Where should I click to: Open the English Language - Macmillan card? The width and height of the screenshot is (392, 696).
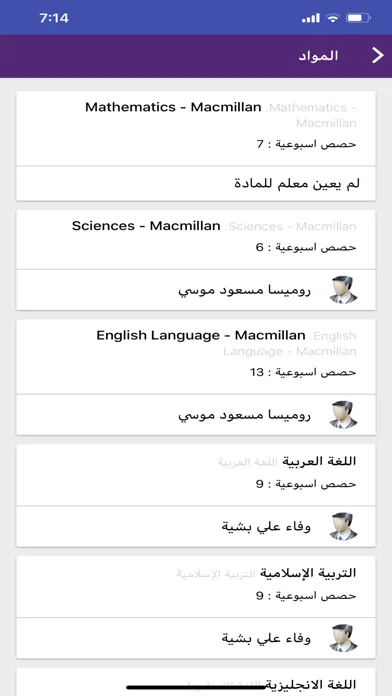click(x=196, y=356)
